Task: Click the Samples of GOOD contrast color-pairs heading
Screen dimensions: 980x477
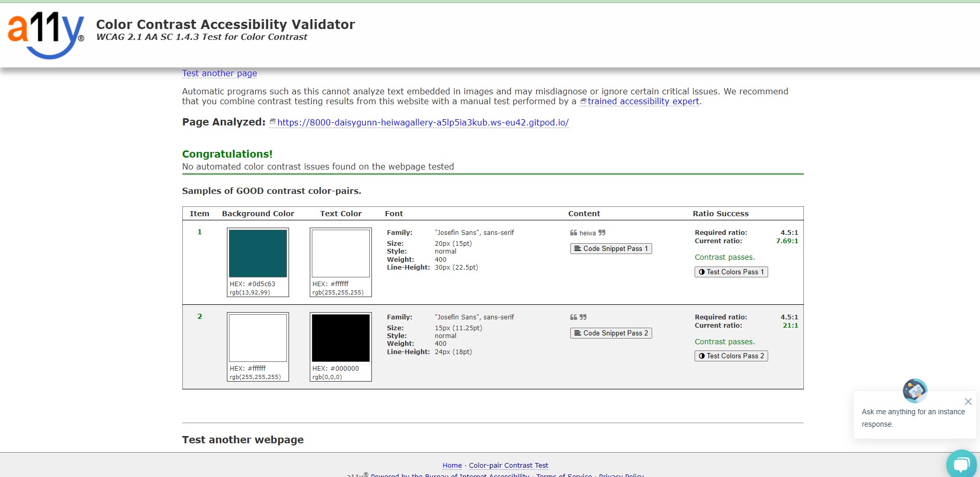Action: point(271,191)
